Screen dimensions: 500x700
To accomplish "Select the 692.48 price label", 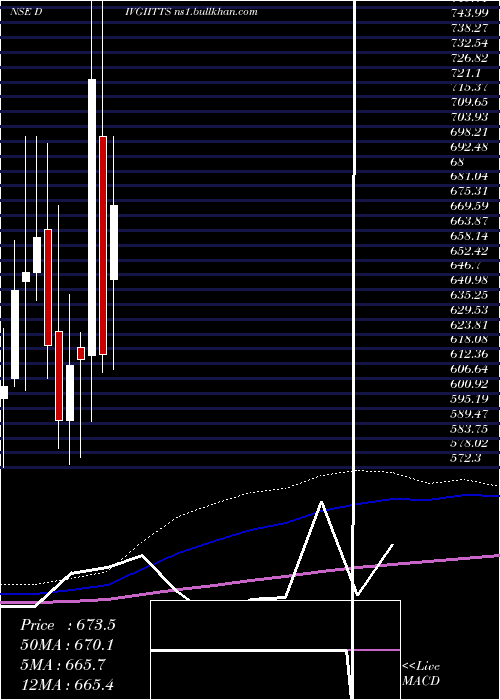I will (x=469, y=147).
